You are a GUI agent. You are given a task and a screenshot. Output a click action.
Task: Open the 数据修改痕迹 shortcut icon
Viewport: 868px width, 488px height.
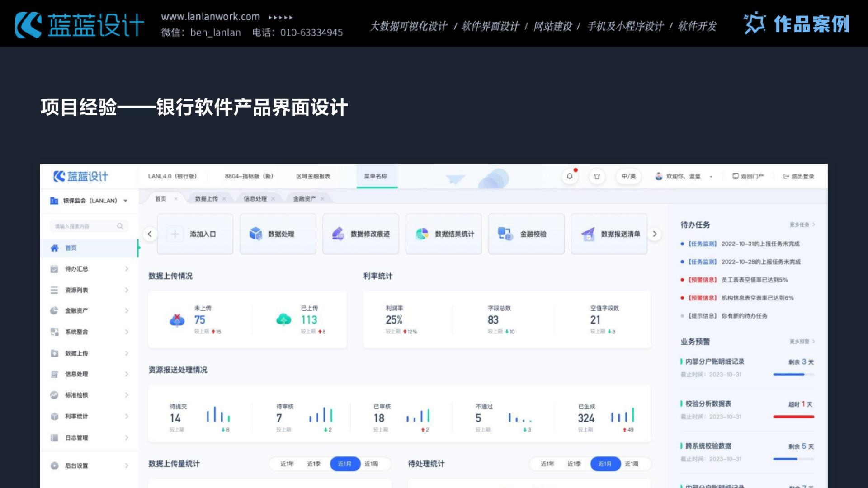point(338,234)
